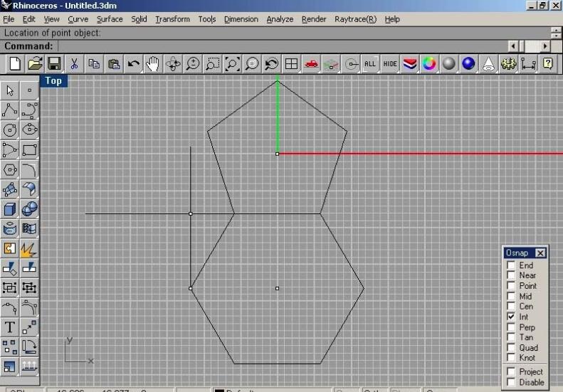The width and height of the screenshot is (563, 392).
Task: Click the Text tool in sidebar
Action: pyautogui.click(x=10, y=327)
